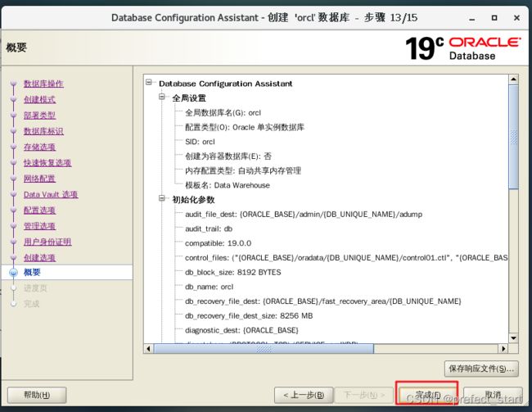532x412 pixels.
Task: Open the 部署类型 step link
Action: (40, 115)
